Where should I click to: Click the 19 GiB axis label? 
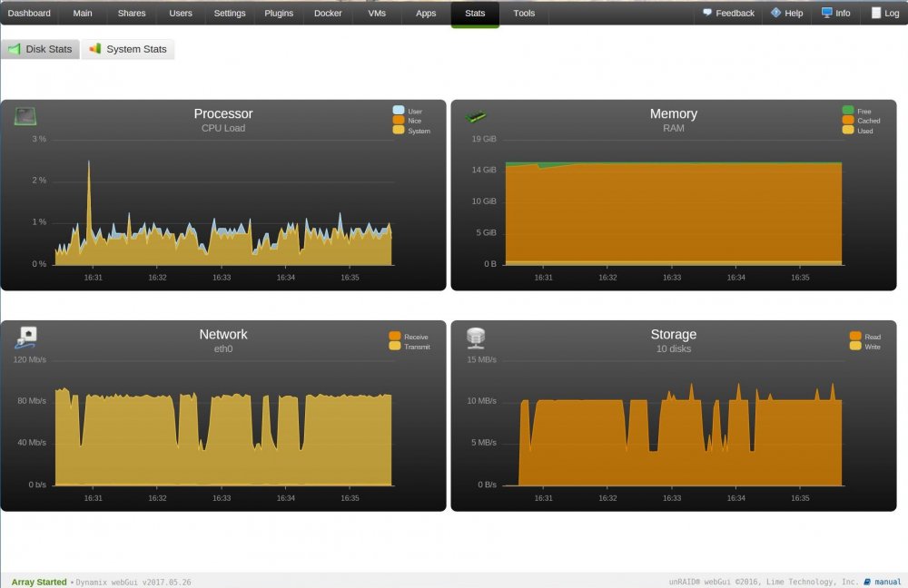click(x=484, y=139)
